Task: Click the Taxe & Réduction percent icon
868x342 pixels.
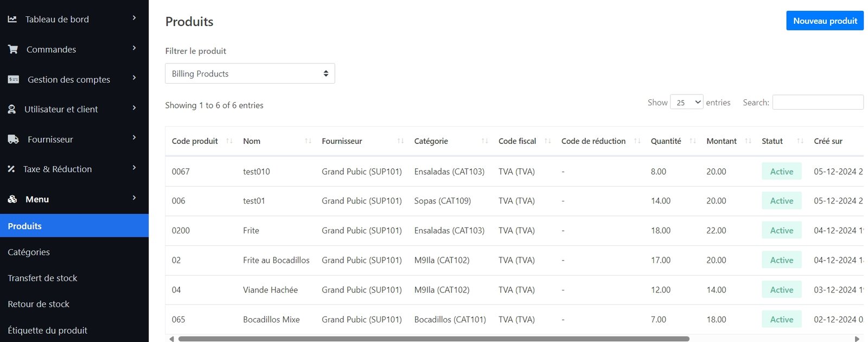Action: [x=11, y=169]
